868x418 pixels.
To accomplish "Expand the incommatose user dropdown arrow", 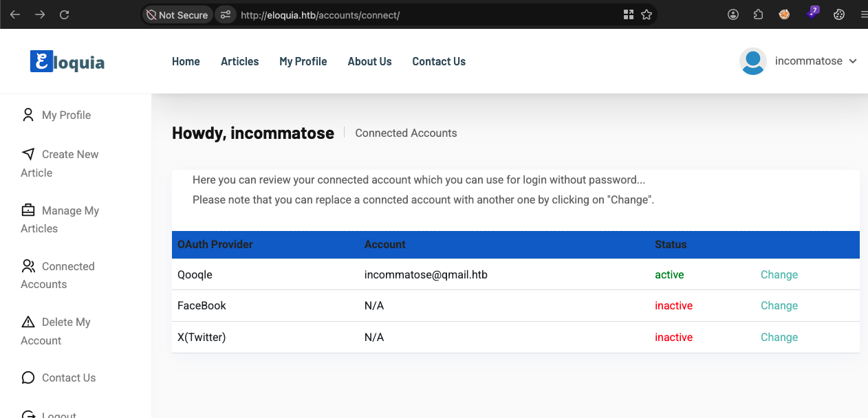I will tap(853, 61).
